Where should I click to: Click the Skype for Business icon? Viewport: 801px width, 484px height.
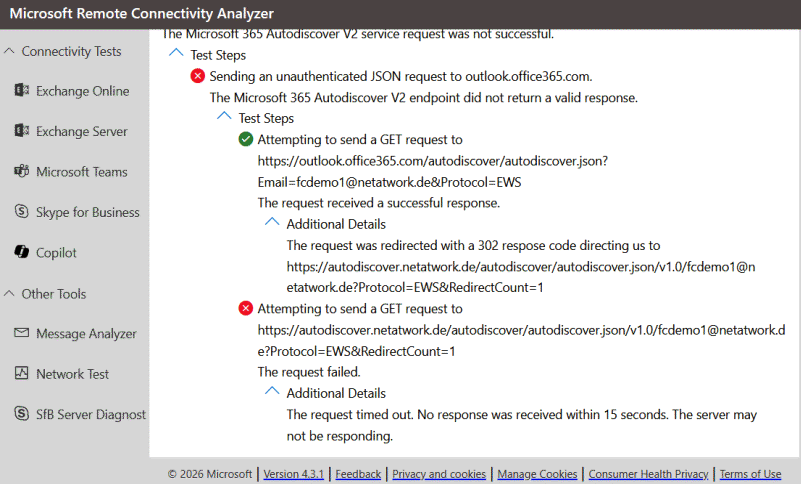click(21, 212)
